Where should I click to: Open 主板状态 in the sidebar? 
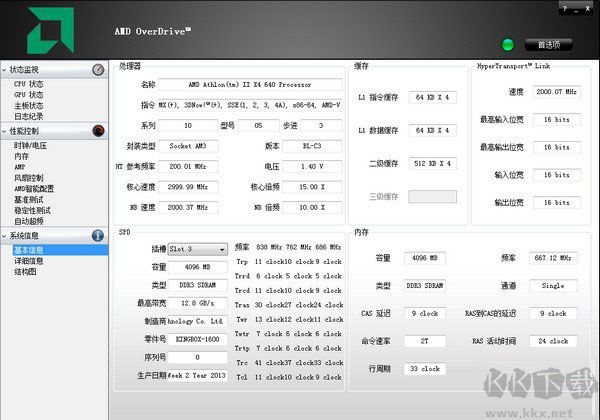pos(29,106)
